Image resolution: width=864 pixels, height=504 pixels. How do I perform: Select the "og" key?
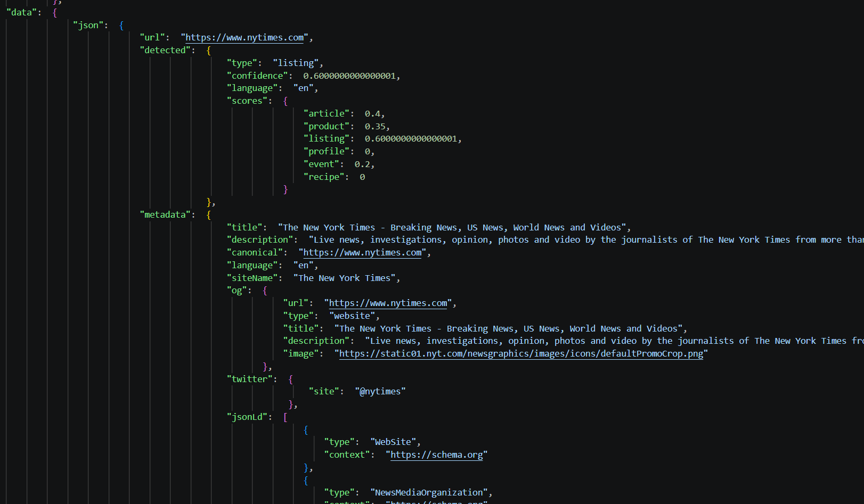click(x=237, y=291)
